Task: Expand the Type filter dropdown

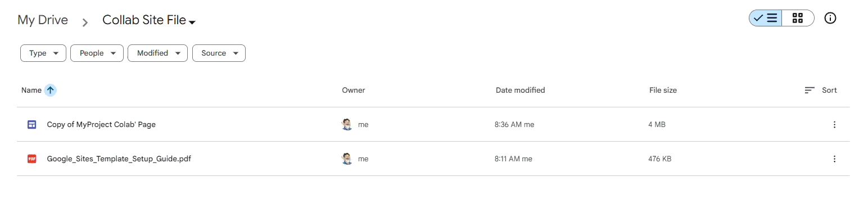Action: coord(43,53)
